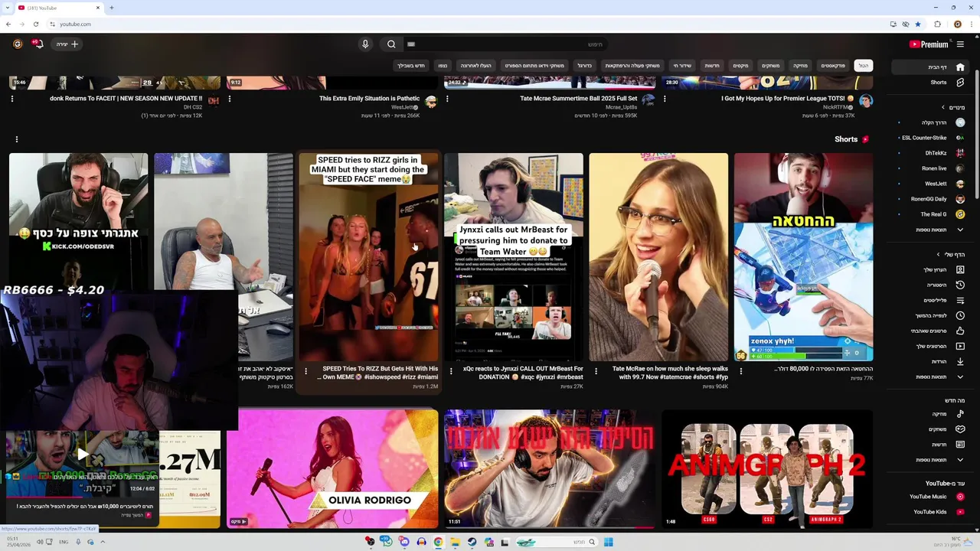Select the 'חדשות' filter chip
This screenshot has height=551, width=980.
(712, 66)
